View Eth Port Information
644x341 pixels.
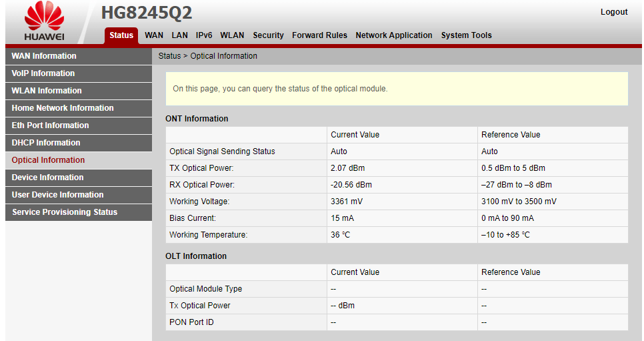[x=50, y=125]
